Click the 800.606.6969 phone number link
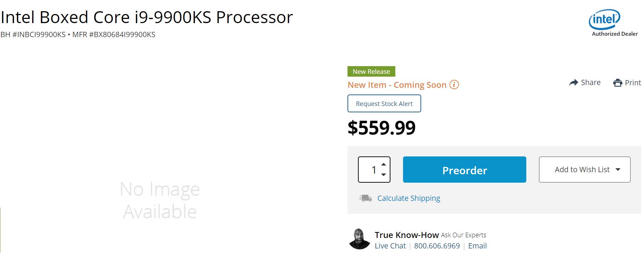Viewport: 644px width, 253px height. click(x=437, y=246)
